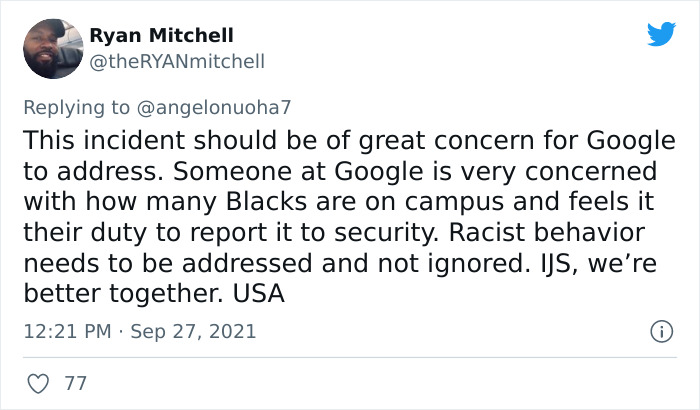Open the @theRYANmitchell handle link
Image resolution: width=700 pixels, height=410 pixels.
coord(177,62)
